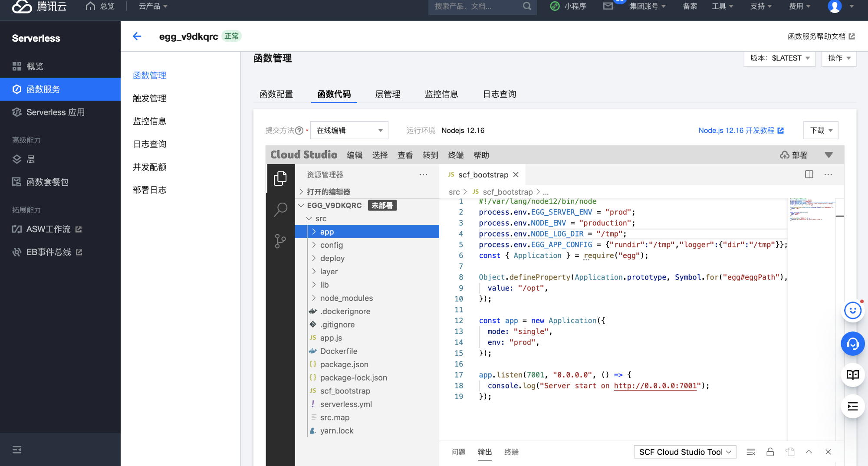The width and height of the screenshot is (868, 466).
Task: Click the code minimap preview
Action: [x=812, y=210]
